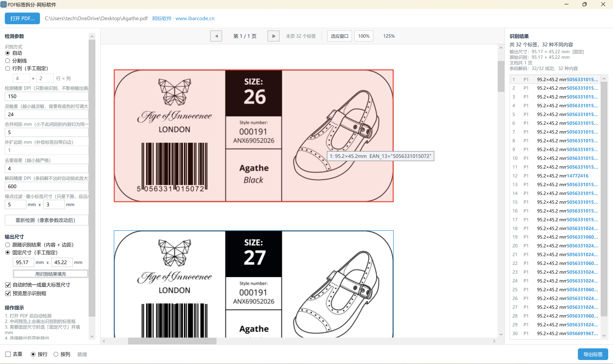Click the results list scrollbar thumb
The image size is (613, 364).
point(604,199)
